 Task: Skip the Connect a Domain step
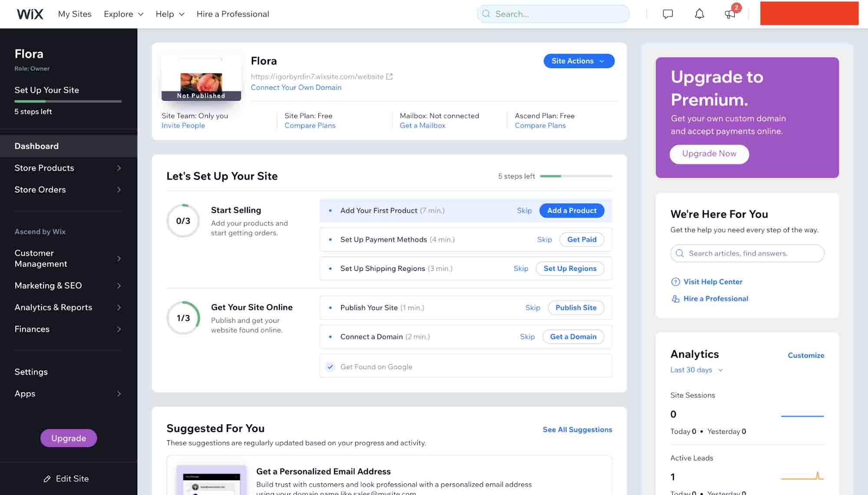527,337
